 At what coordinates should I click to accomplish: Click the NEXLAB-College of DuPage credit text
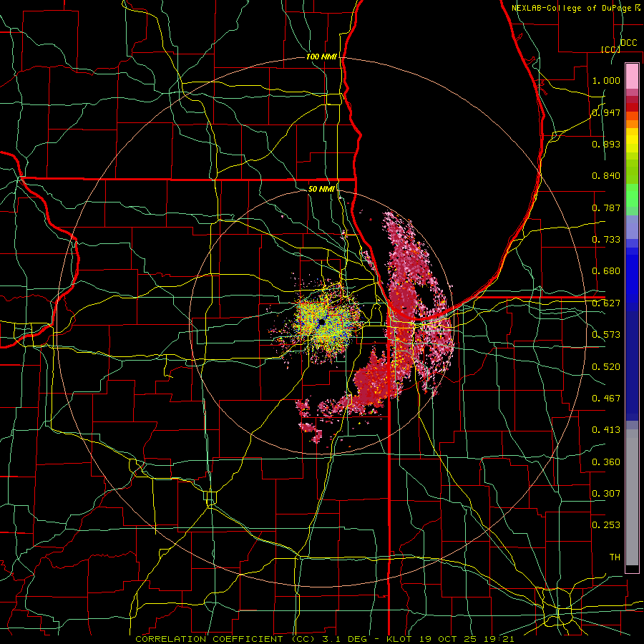(572, 8)
